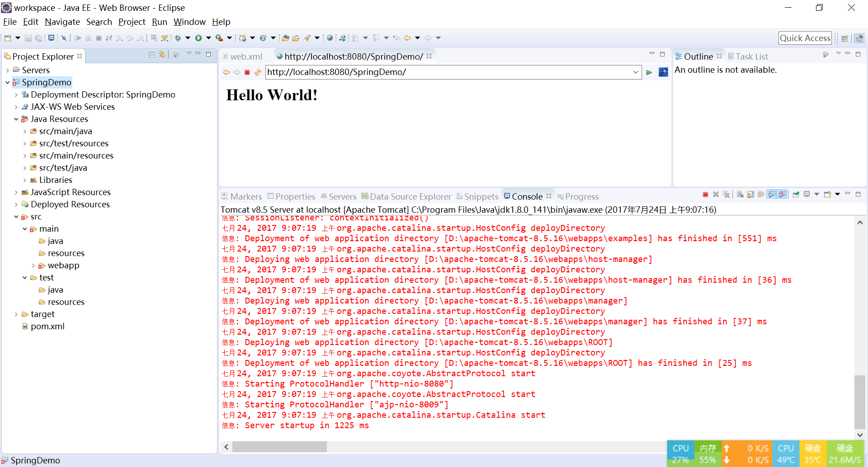Save all open editors
868x467 pixels.
[x=39, y=38]
